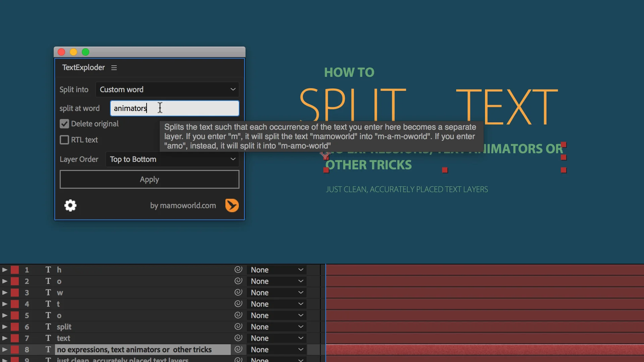Screen dimensions: 644x362
Task: Click parent pick whip for layer 5
Action: point(238,315)
